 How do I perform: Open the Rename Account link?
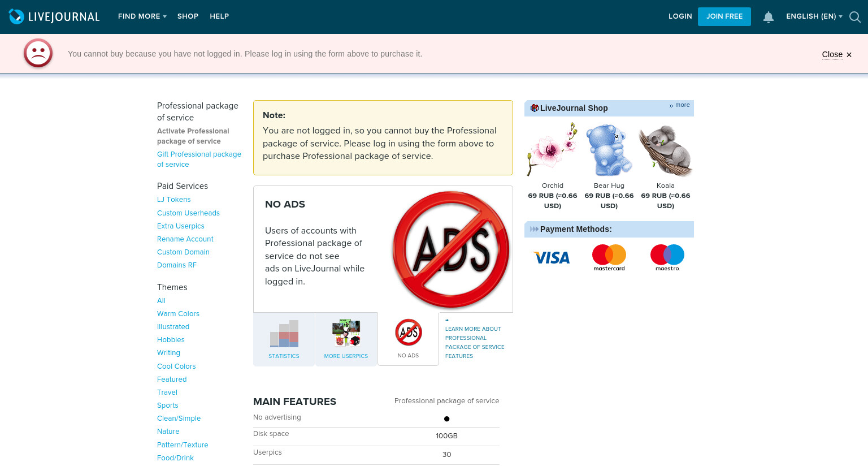(x=185, y=239)
